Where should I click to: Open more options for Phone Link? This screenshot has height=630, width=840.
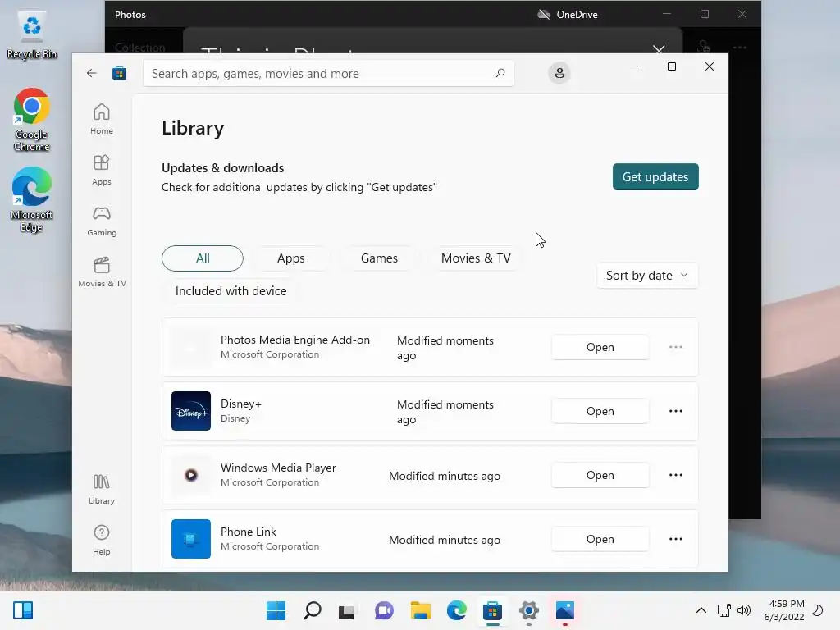(x=676, y=539)
